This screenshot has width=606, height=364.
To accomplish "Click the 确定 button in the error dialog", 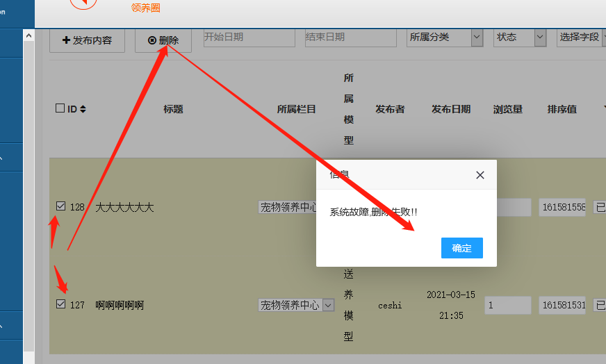I will pyautogui.click(x=461, y=248).
